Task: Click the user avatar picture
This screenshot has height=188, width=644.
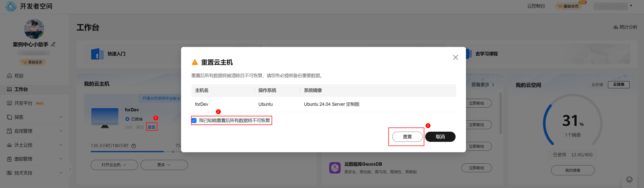Action: (34, 29)
